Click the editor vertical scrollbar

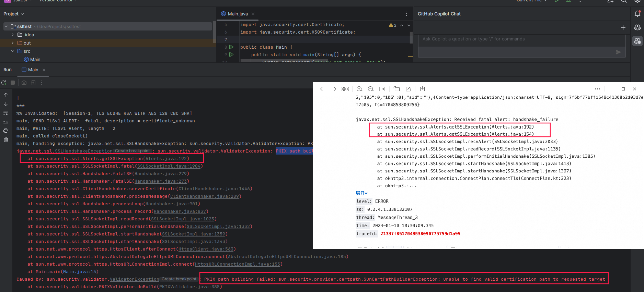tap(411, 38)
